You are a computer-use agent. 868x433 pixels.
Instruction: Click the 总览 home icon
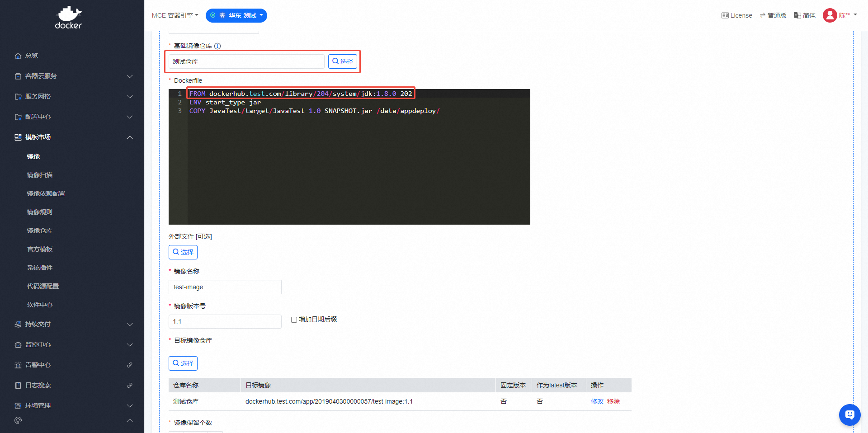click(x=18, y=56)
